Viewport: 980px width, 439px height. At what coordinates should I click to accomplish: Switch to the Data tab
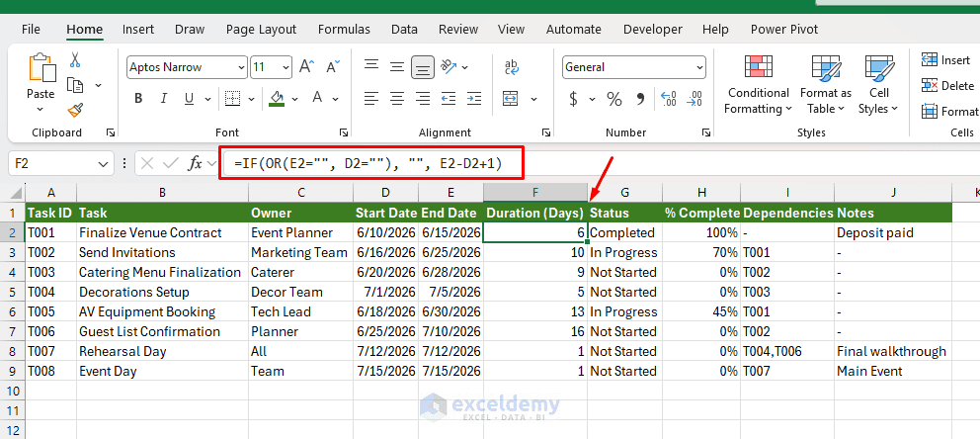404,30
